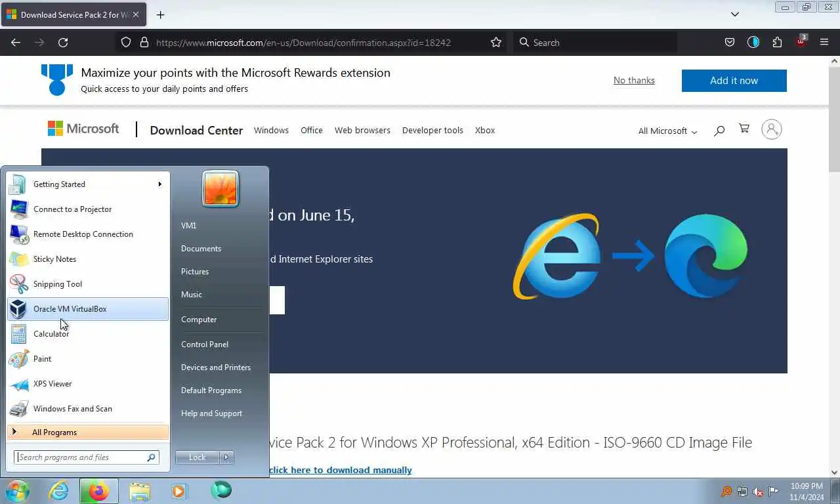The height and width of the screenshot is (504, 840).
Task: Launch Paint from Start menu
Action: [x=88, y=359]
